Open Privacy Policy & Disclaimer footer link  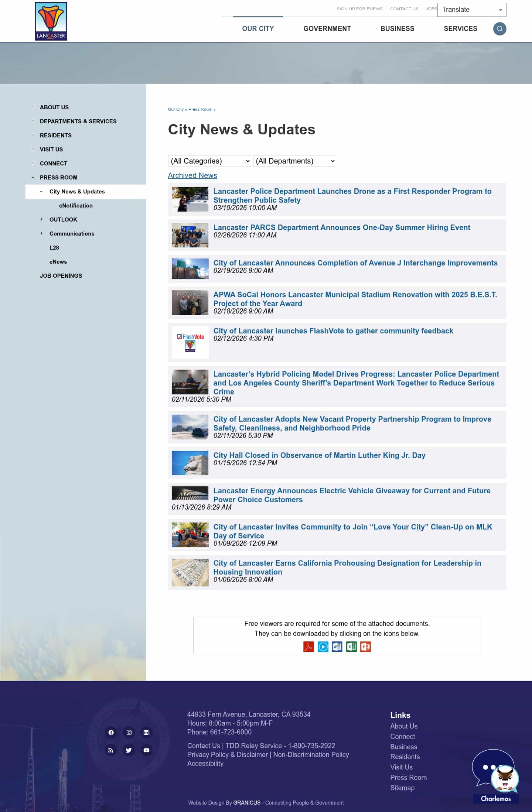[x=228, y=755]
